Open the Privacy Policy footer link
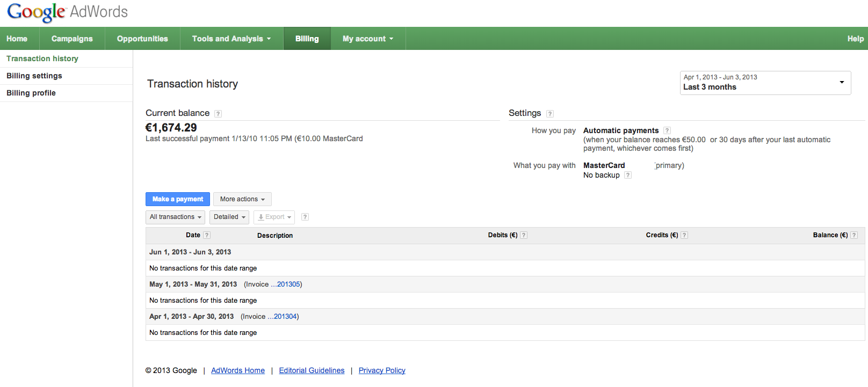This screenshot has width=868, height=387. pos(382,370)
